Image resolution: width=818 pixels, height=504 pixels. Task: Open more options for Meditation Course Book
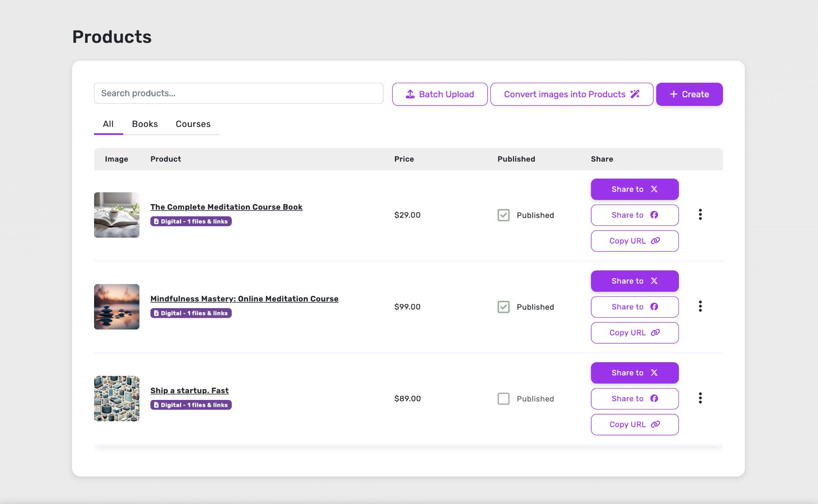pyautogui.click(x=700, y=215)
